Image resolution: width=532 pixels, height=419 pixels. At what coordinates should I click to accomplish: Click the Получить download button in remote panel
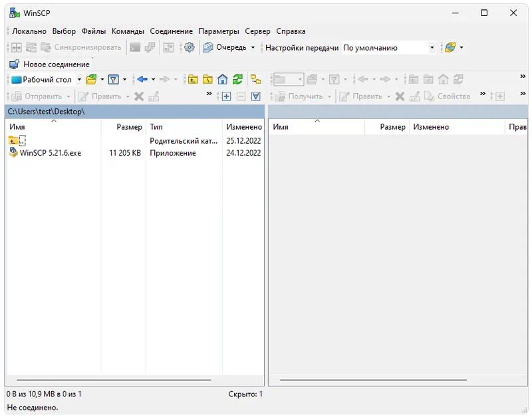(299, 96)
